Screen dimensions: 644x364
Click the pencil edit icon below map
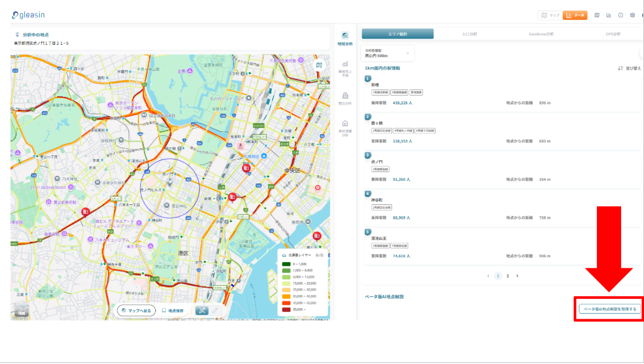click(x=215, y=310)
